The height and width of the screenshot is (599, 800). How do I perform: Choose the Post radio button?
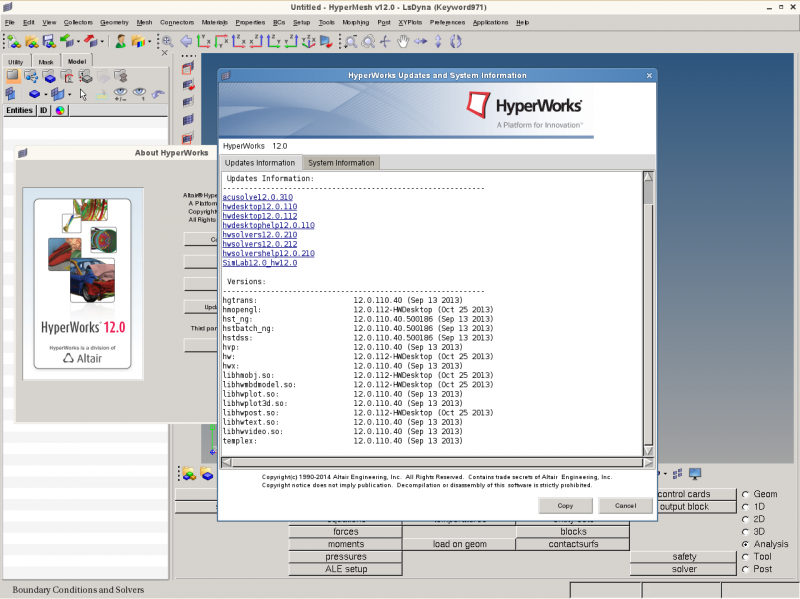point(745,569)
